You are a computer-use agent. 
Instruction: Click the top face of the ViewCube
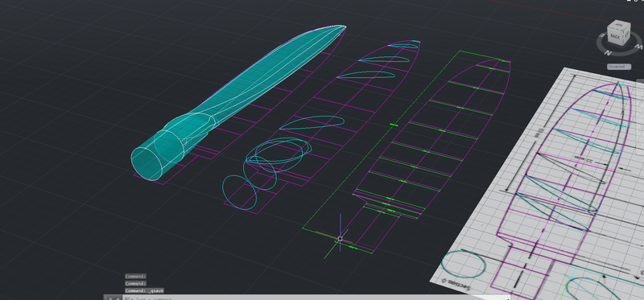[x=618, y=25]
